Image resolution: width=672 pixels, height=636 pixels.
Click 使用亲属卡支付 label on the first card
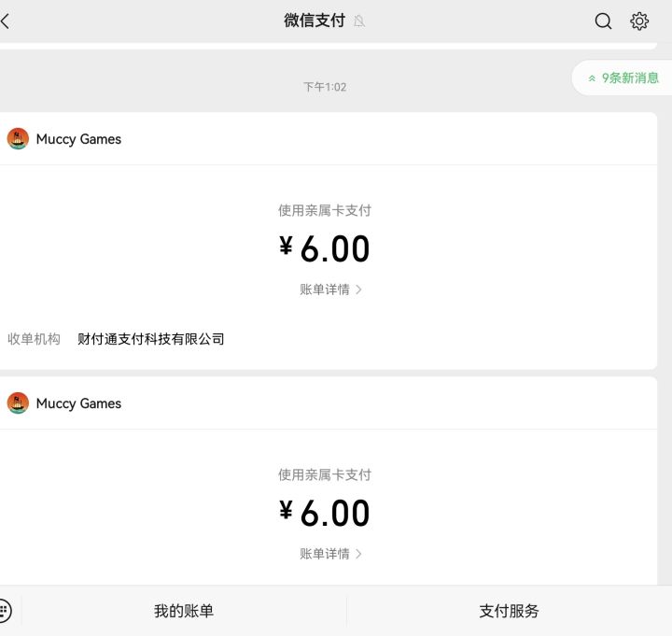(x=325, y=211)
